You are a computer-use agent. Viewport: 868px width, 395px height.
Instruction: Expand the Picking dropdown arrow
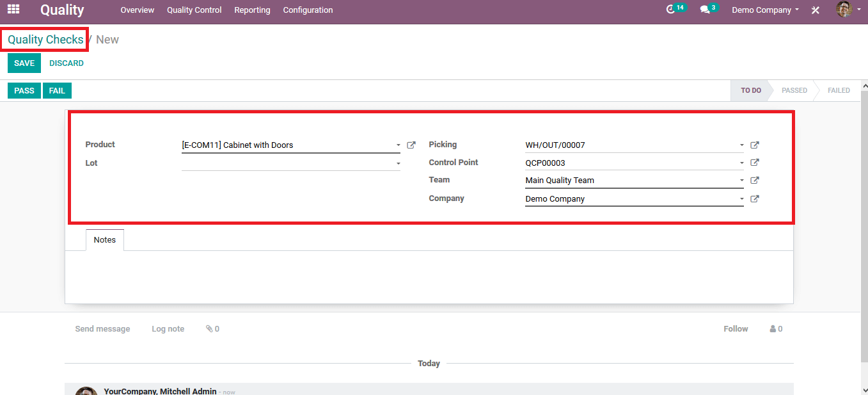pos(742,145)
